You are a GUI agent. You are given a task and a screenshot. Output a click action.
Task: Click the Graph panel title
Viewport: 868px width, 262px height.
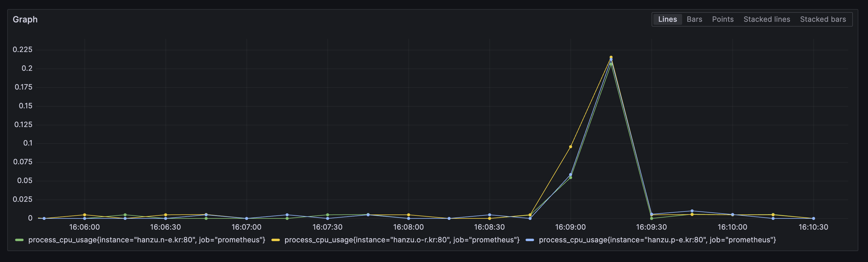25,20
